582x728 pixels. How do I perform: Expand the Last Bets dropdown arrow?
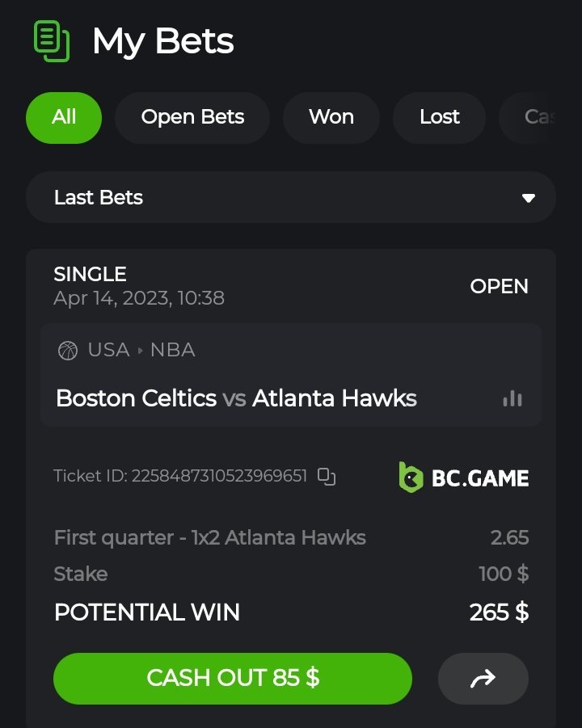pyautogui.click(x=529, y=198)
